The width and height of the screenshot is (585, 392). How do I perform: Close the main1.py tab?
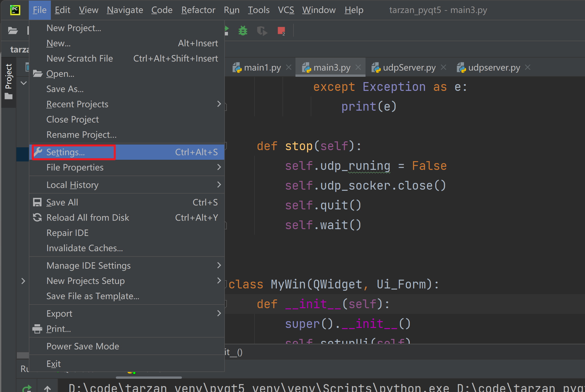coord(288,67)
